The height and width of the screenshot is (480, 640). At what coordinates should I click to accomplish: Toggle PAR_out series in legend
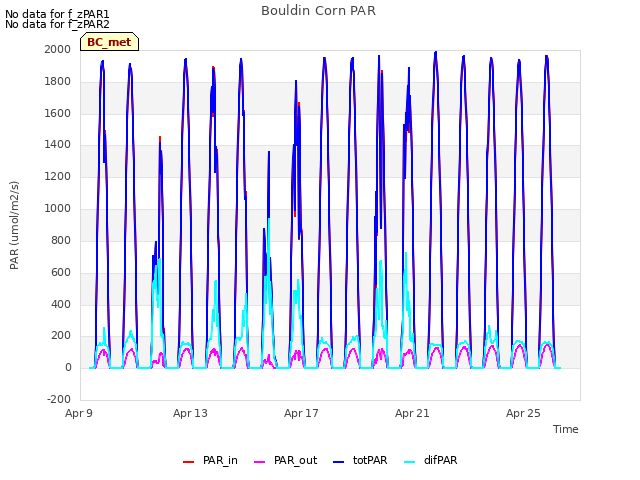coord(285,460)
